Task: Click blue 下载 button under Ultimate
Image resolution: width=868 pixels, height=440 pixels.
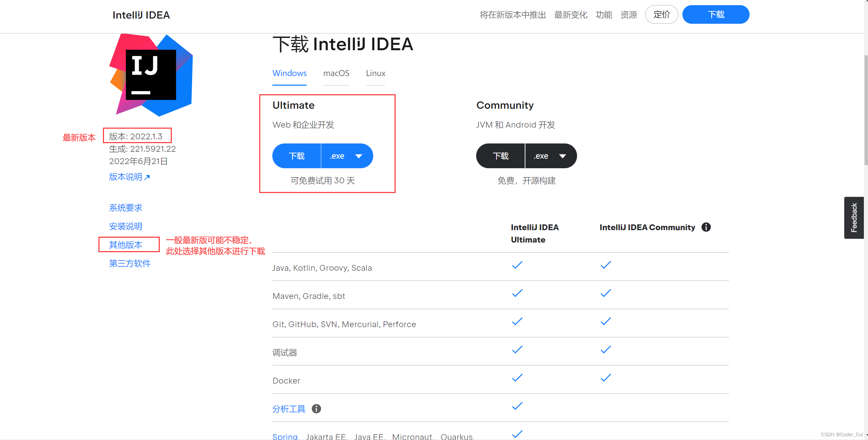Action: (x=297, y=156)
